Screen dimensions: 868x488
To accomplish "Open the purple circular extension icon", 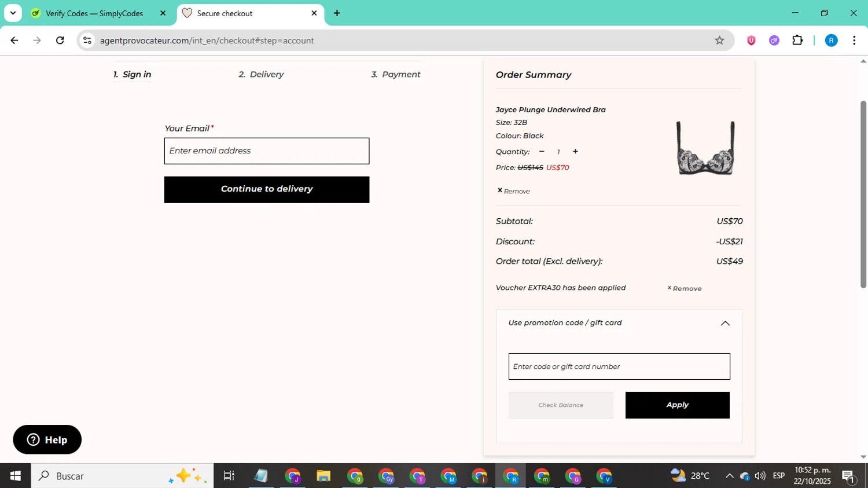I will tap(774, 41).
